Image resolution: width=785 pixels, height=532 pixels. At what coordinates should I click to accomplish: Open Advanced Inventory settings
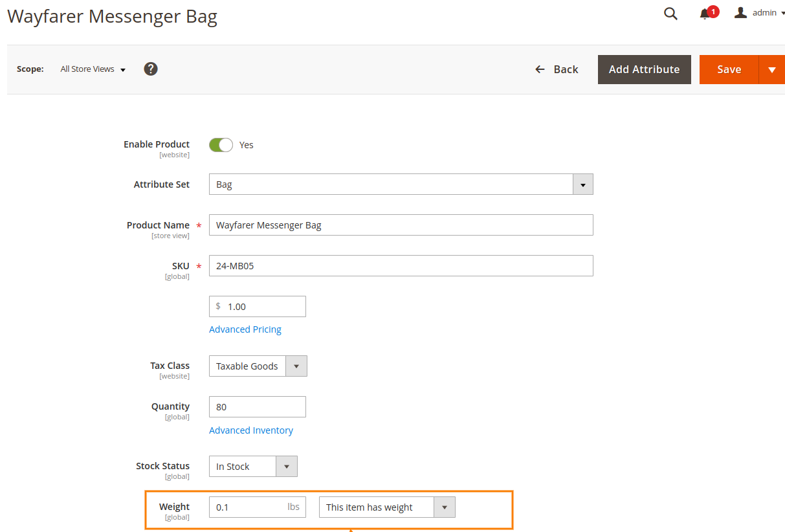pyautogui.click(x=251, y=430)
